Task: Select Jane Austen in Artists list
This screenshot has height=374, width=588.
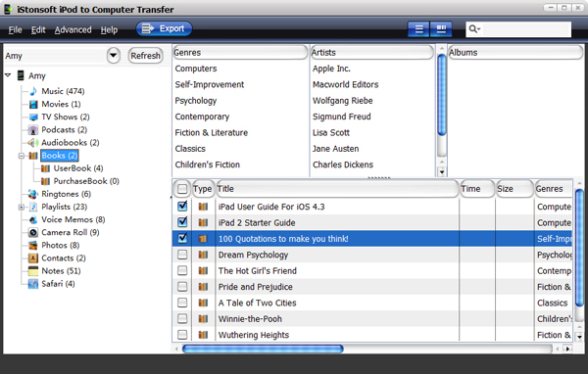Action: coord(335,149)
